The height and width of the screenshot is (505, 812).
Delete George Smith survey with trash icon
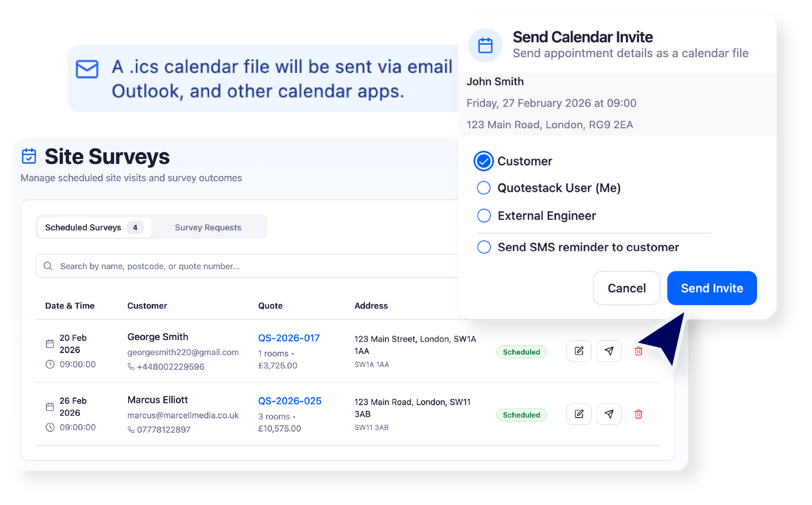tap(638, 351)
